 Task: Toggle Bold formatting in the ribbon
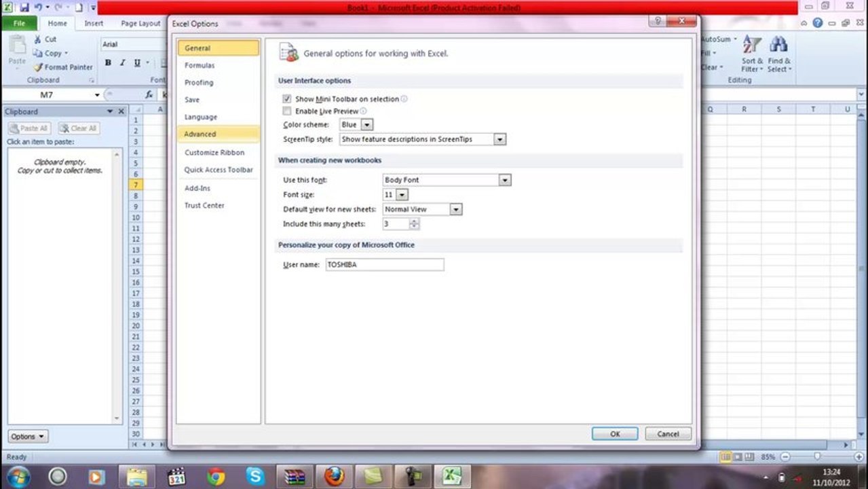pos(108,62)
